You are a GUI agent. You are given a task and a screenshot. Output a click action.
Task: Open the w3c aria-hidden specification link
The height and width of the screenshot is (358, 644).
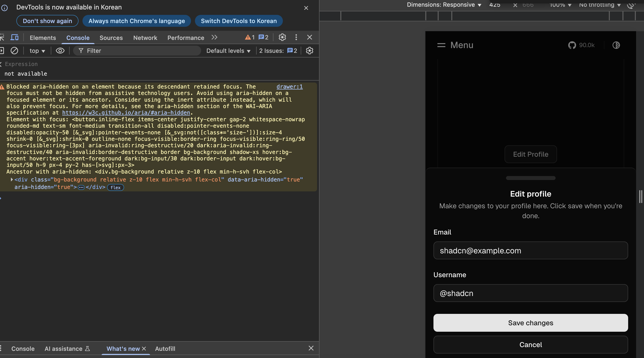126,113
